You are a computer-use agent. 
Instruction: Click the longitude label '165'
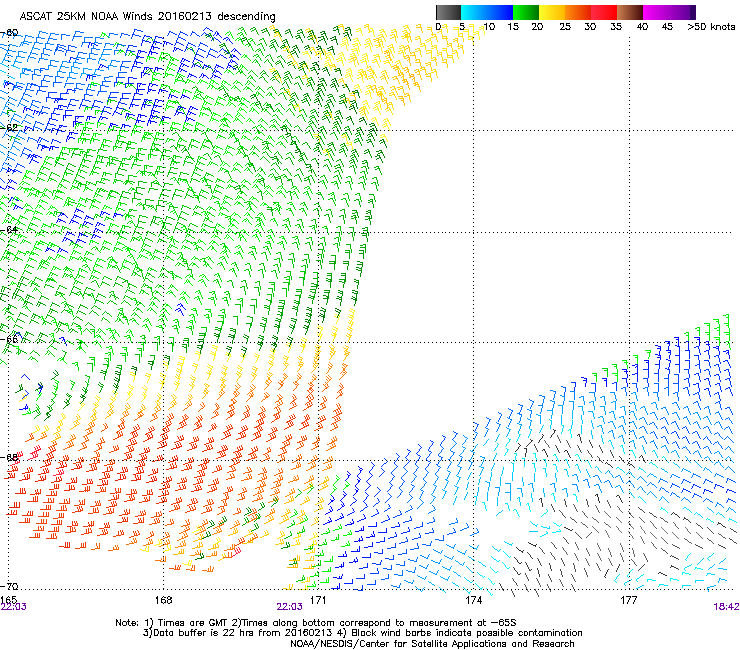[x=8, y=599]
